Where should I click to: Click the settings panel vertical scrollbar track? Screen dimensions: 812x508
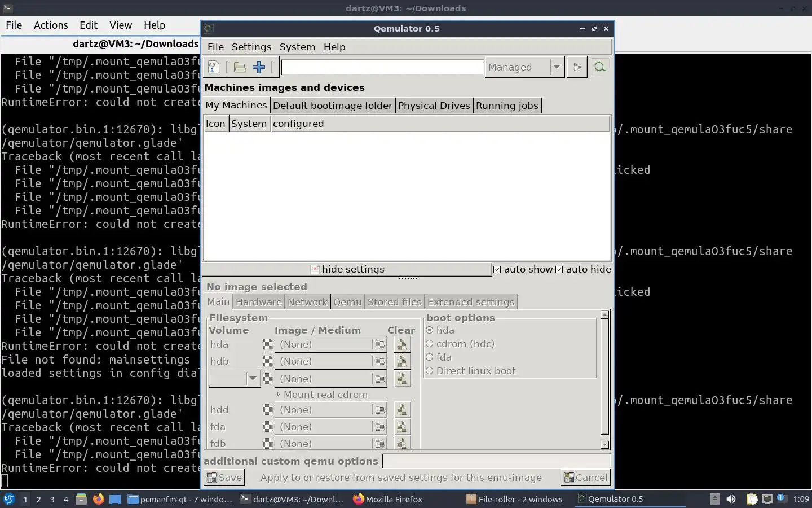point(604,379)
